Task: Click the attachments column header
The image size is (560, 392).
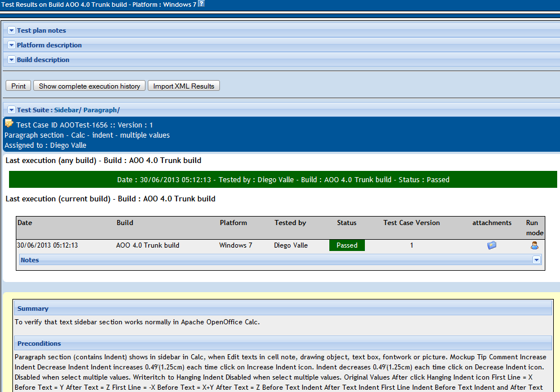Action: click(492, 223)
